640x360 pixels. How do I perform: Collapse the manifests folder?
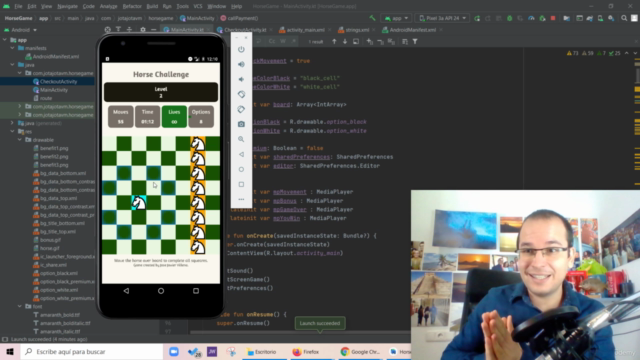[x=12, y=48]
